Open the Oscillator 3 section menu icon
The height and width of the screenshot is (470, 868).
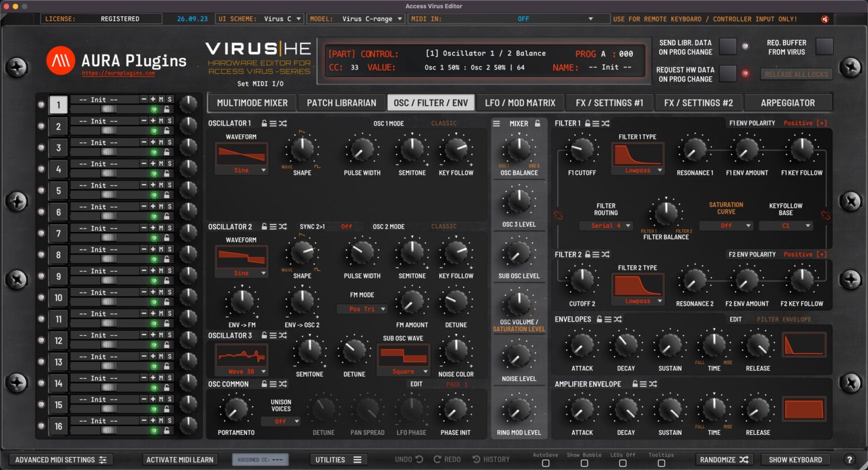tap(273, 335)
